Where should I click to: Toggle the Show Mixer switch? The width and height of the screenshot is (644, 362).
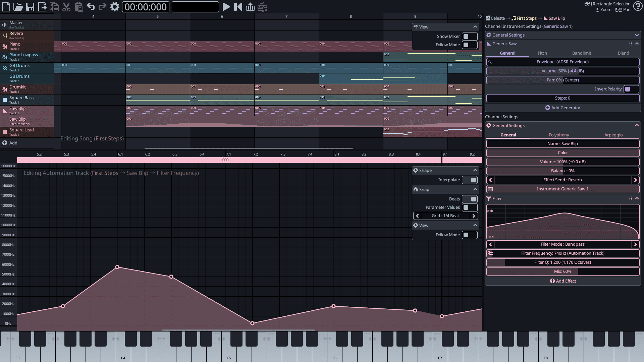point(469,37)
